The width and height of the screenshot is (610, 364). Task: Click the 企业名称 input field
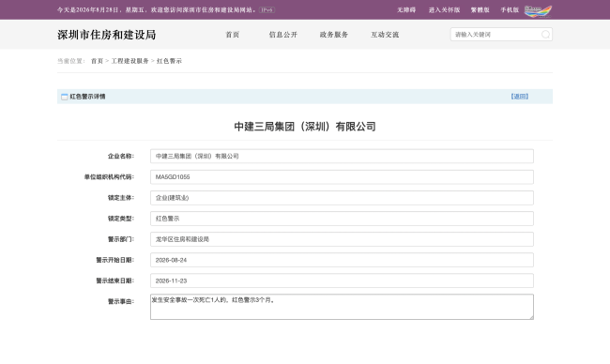coord(342,156)
